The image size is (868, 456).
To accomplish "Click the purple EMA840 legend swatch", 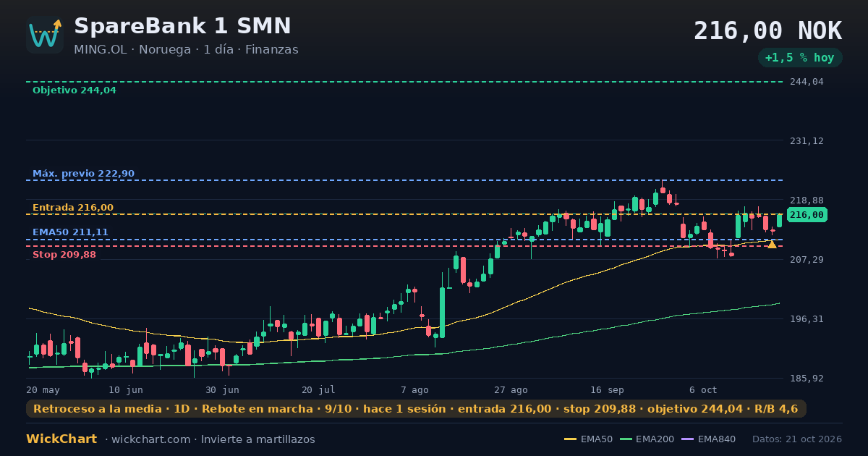I will pyautogui.click(x=688, y=439).
